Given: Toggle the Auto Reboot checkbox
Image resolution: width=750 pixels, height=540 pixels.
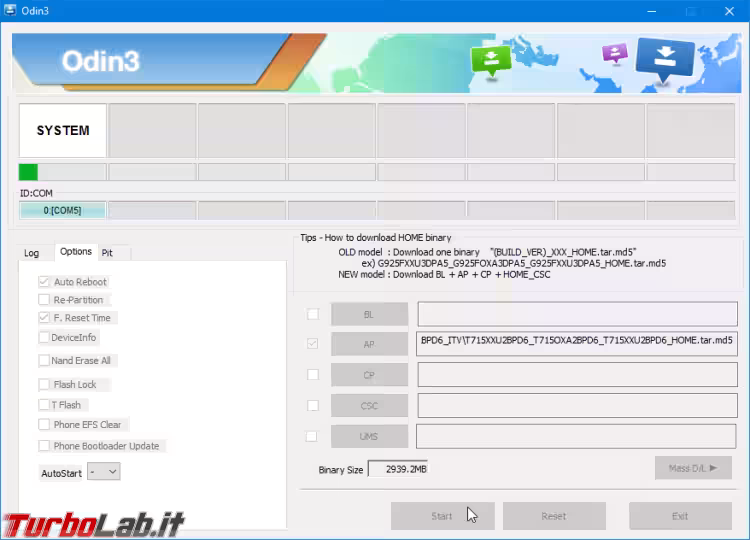Looking at the screenshot, I should [44, 282].
